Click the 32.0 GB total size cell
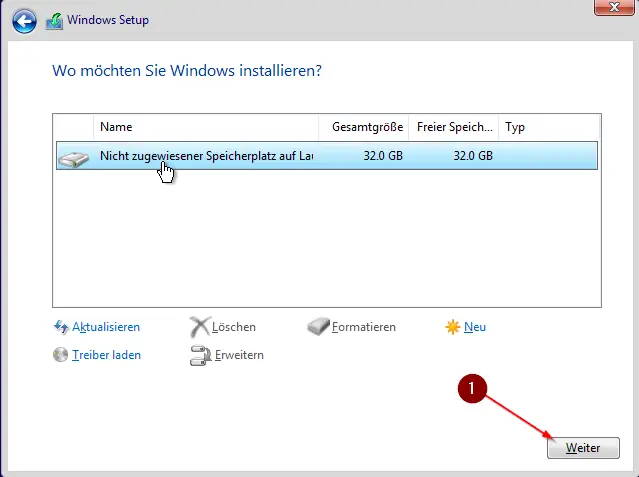 coord(383,156)
